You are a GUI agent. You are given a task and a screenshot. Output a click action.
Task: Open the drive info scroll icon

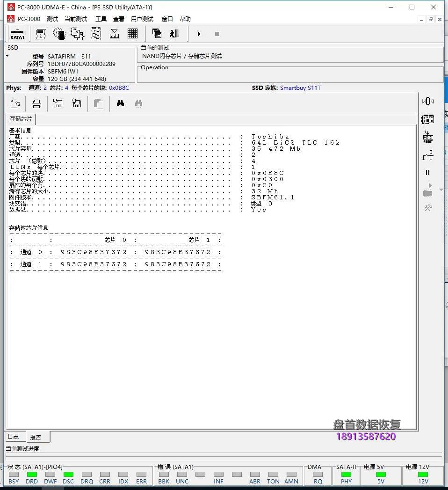40,34
